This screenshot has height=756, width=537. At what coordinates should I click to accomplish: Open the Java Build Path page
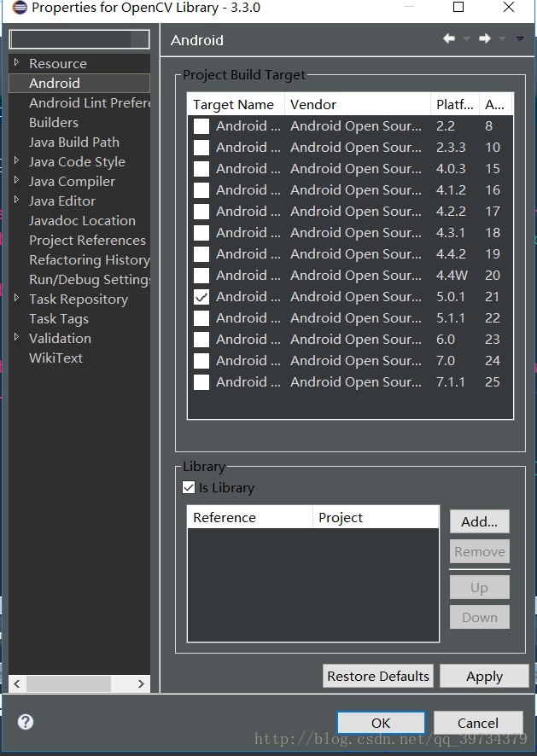tap(73, 142)
